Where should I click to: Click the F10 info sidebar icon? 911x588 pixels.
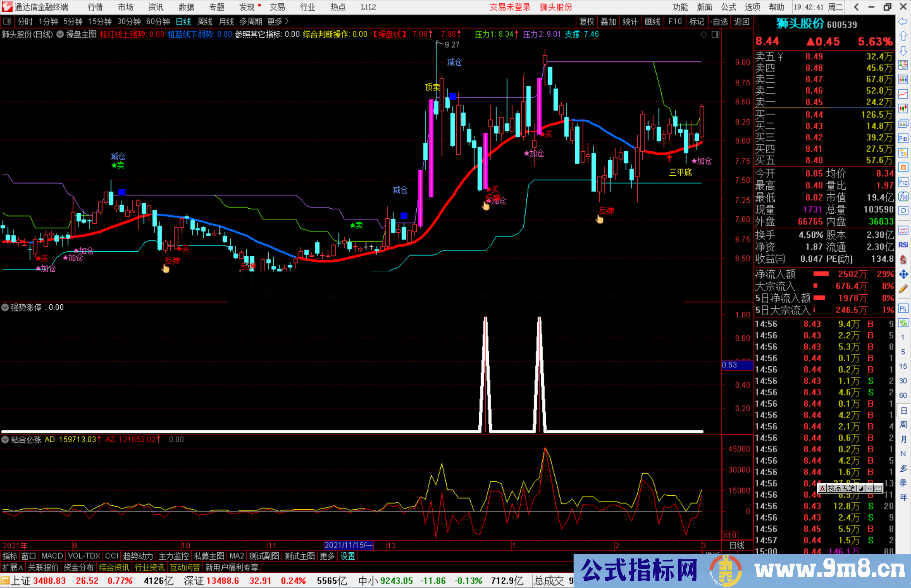(x=903, y=139)
